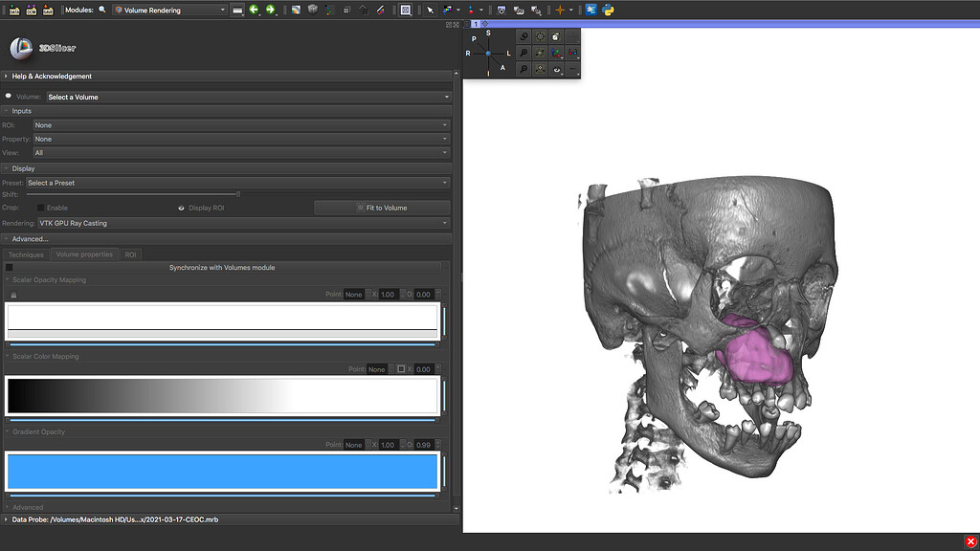Open the module search magnifier
The width and height of the screenshot is (980, 551).
(101, 10)
